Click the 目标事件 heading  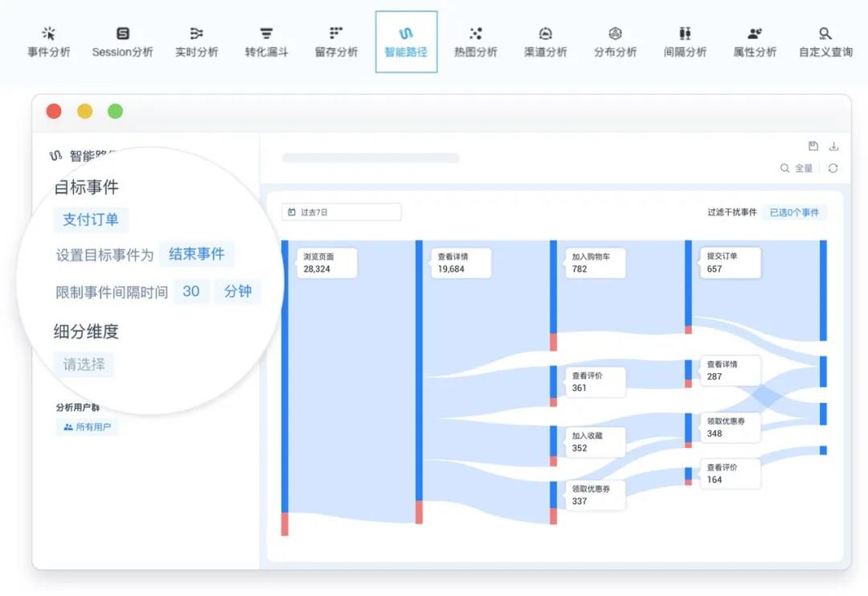[x=86, y=187]
